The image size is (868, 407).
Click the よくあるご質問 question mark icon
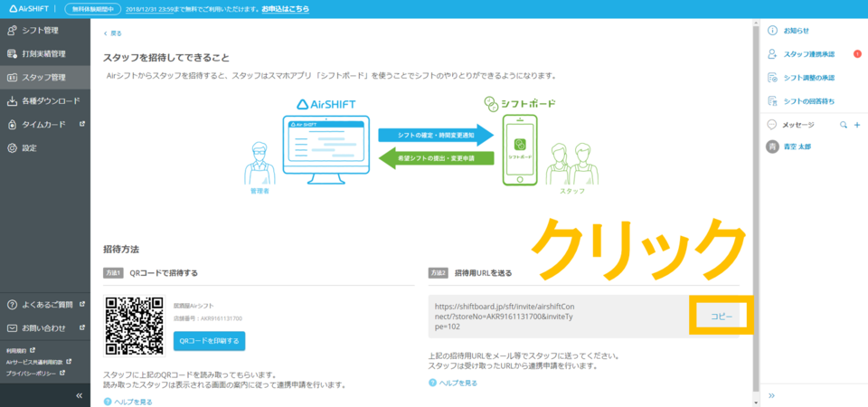(13, 305)
